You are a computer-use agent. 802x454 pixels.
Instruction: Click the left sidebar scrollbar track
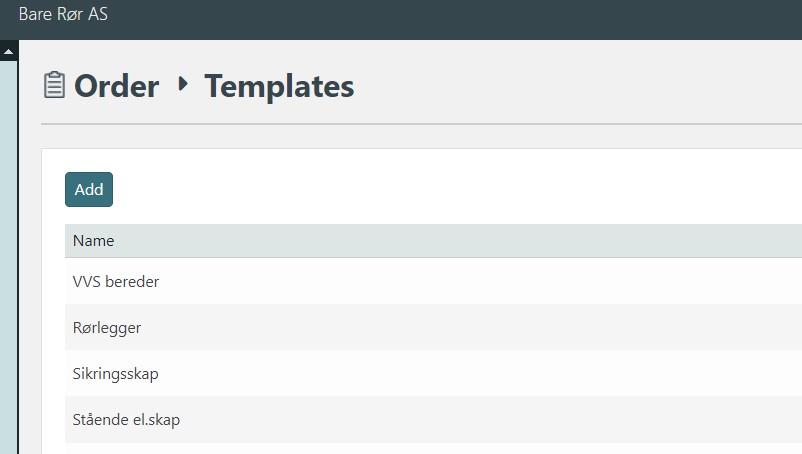tap(9, 250)
